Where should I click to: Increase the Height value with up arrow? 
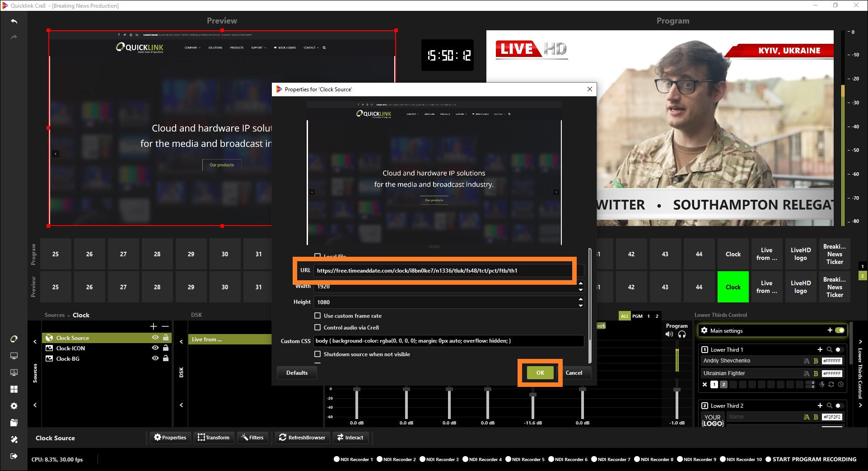coord(580,299)
